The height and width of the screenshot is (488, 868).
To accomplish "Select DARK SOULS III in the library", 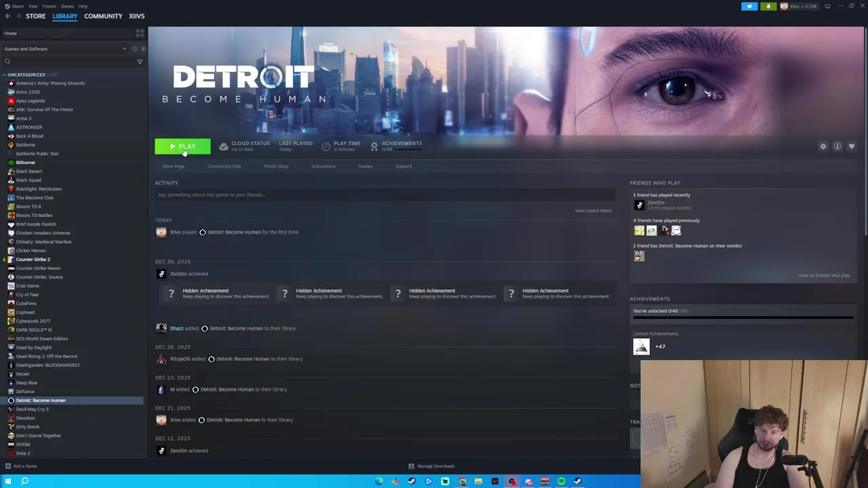I will [34, 330].
